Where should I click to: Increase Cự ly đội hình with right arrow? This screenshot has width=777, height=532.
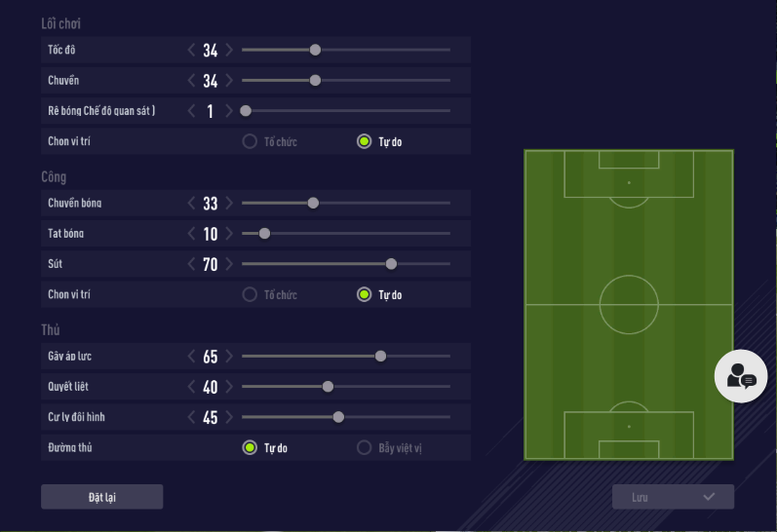pyautogui.click(x=229, y=417)
